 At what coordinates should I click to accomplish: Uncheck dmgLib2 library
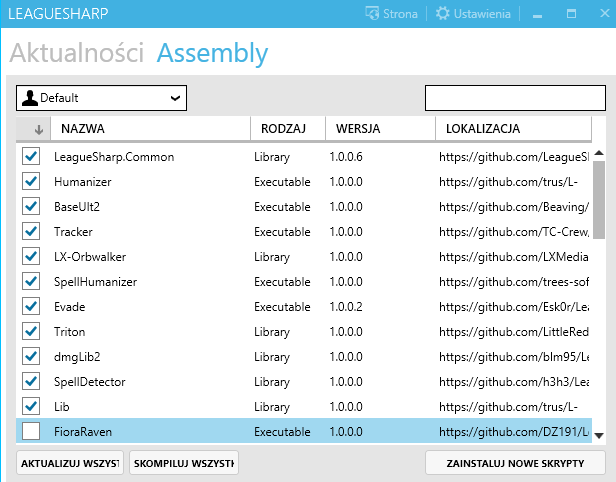coord(31,356)
